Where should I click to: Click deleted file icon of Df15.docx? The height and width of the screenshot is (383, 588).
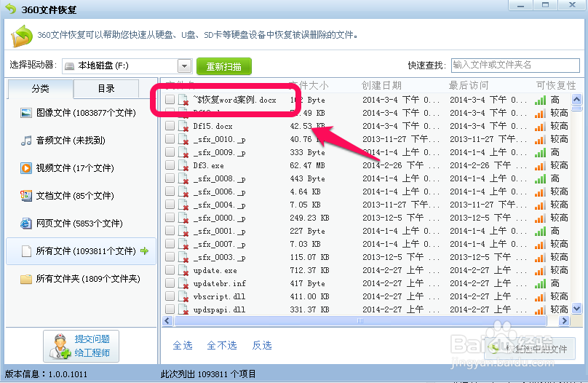[183, 126]
